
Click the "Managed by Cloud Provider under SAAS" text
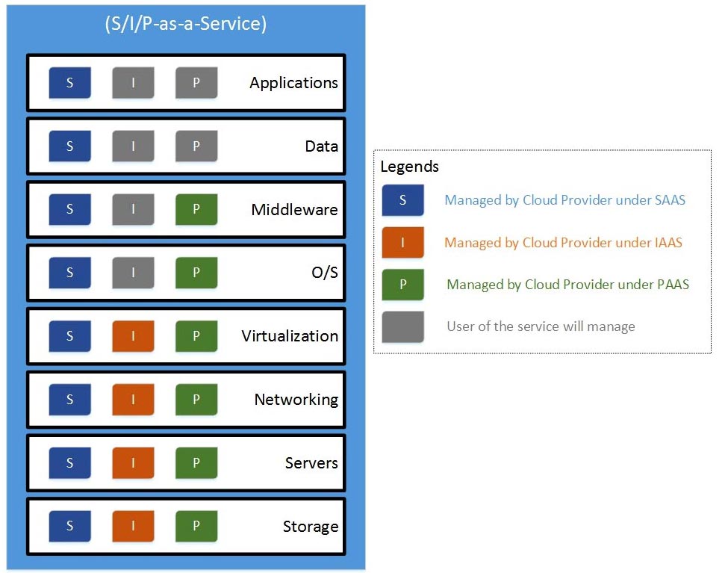pyautogui.click(x=564, y=200)
